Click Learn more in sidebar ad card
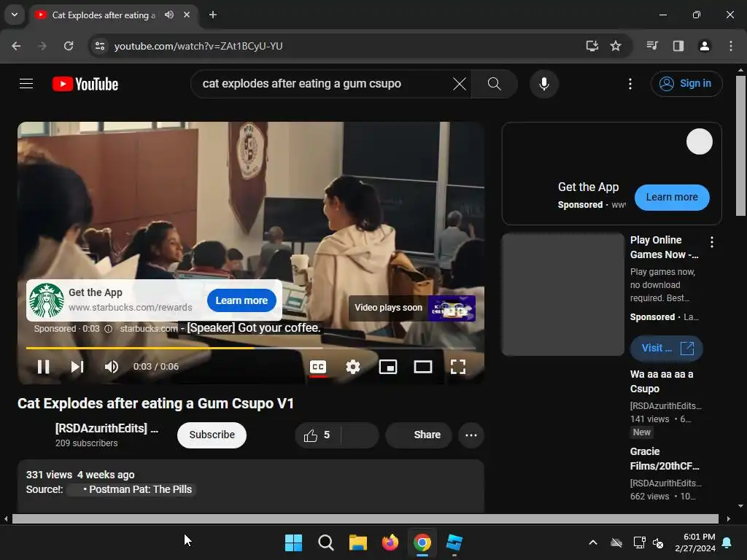The height and width of the screenshot is (560, 747). click(x=672, y=197)
